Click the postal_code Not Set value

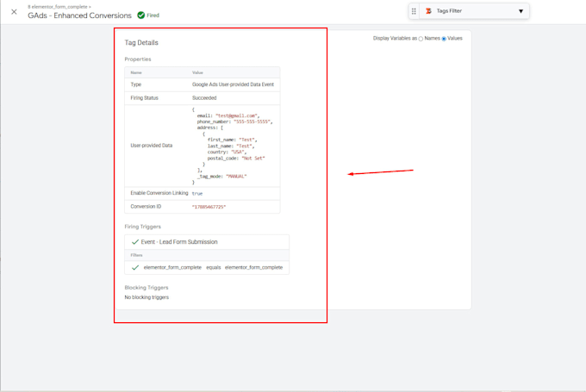[253, 159]
